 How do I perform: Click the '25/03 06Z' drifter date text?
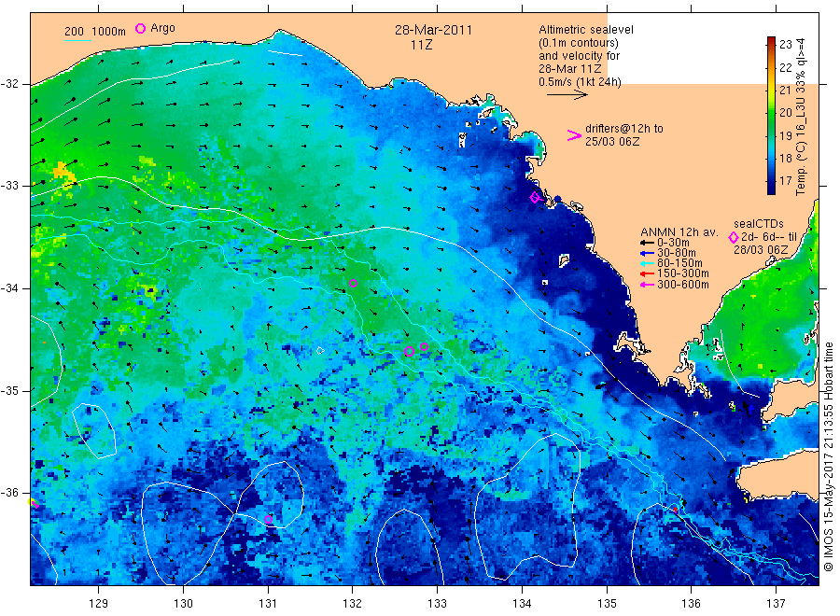click(x=612, y=142)
